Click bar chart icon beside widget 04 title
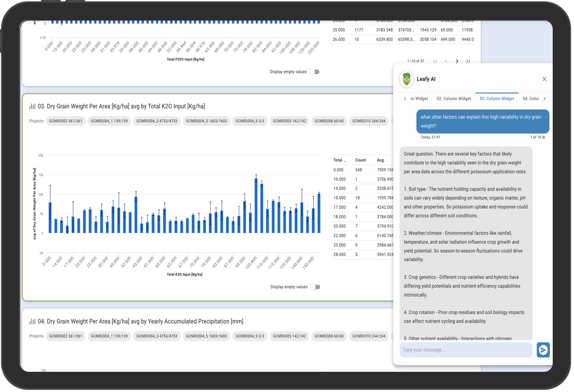 [x=32, y=321]
